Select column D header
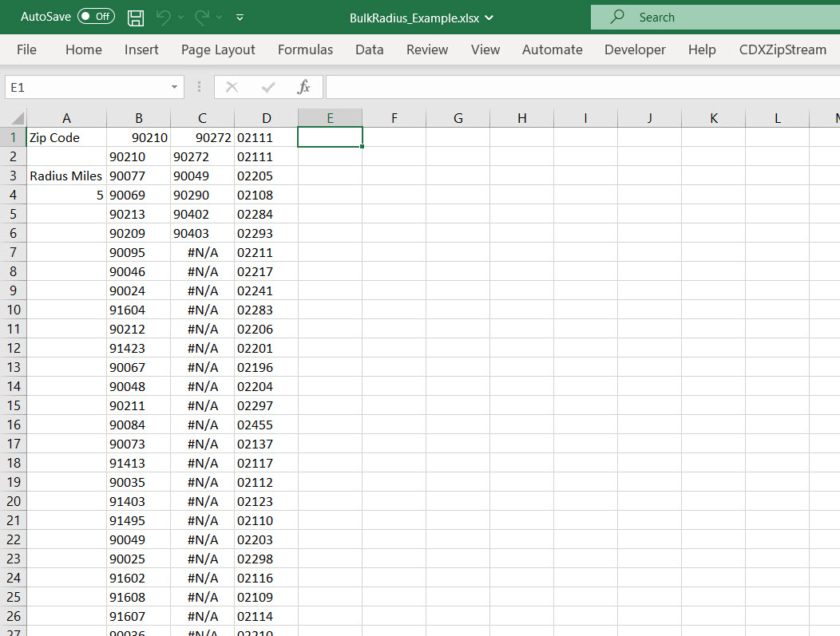 click(x=266, y=118)
